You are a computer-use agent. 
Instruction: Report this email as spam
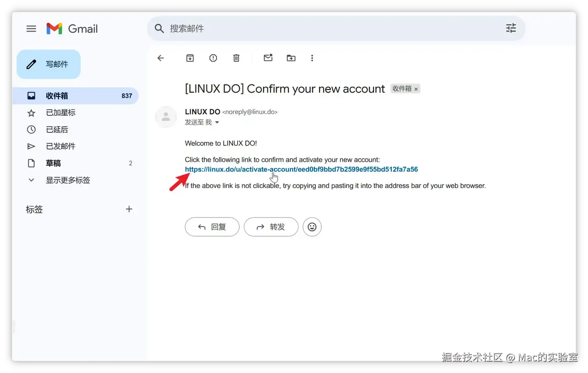(x=213, y=58)
